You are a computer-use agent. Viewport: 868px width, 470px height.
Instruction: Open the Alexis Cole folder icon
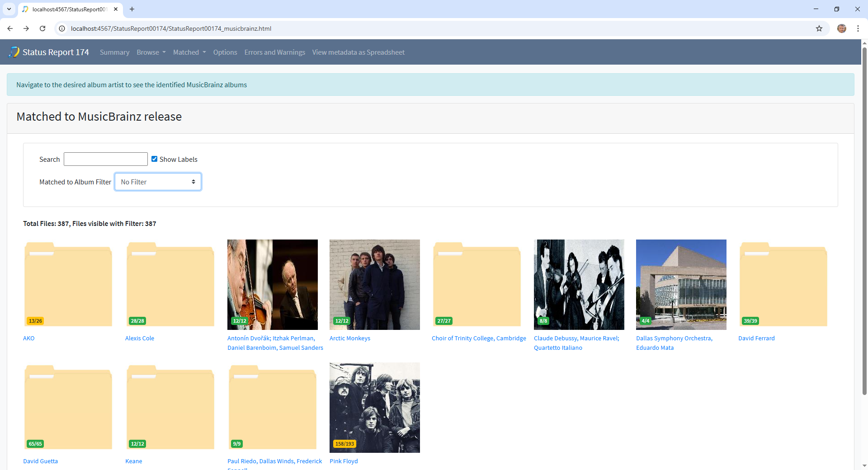click(x=170, y=285)
